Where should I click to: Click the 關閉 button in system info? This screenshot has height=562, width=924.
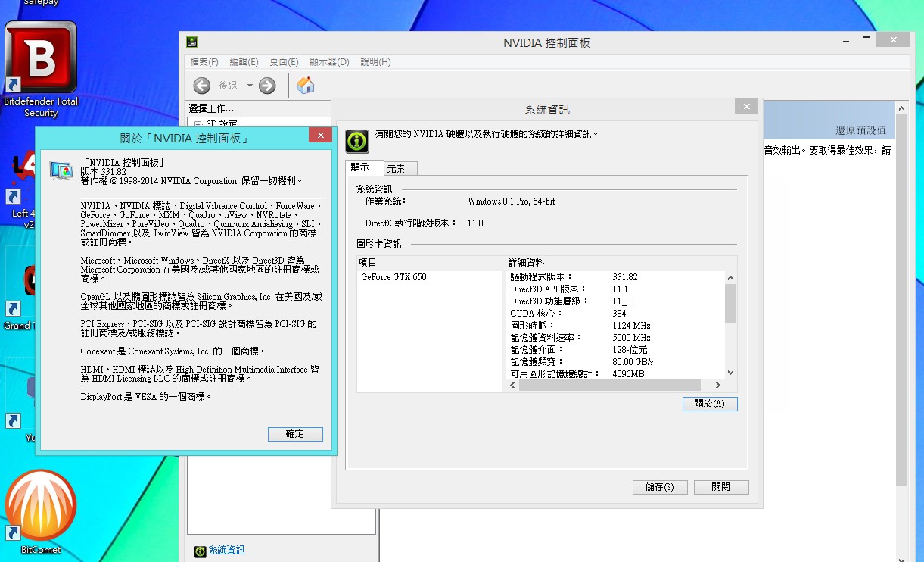(721, 487)
